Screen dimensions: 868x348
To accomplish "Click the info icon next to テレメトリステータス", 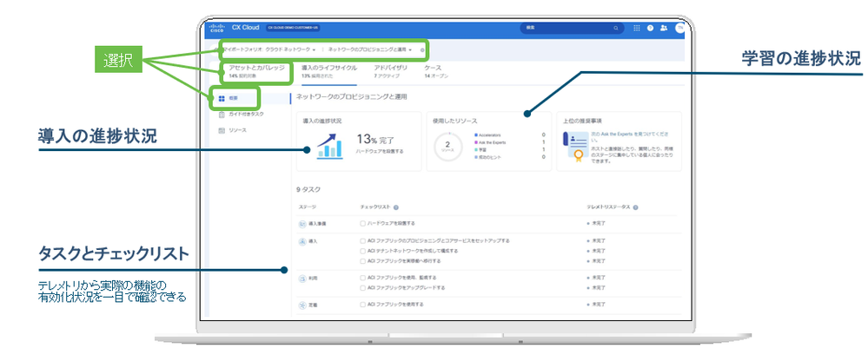I will 635,207.
